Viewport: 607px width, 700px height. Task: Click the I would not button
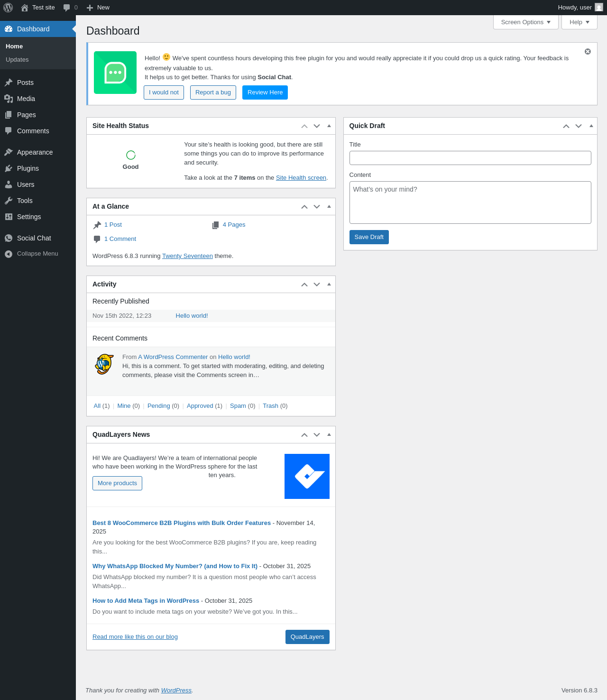tap(164, 92)
